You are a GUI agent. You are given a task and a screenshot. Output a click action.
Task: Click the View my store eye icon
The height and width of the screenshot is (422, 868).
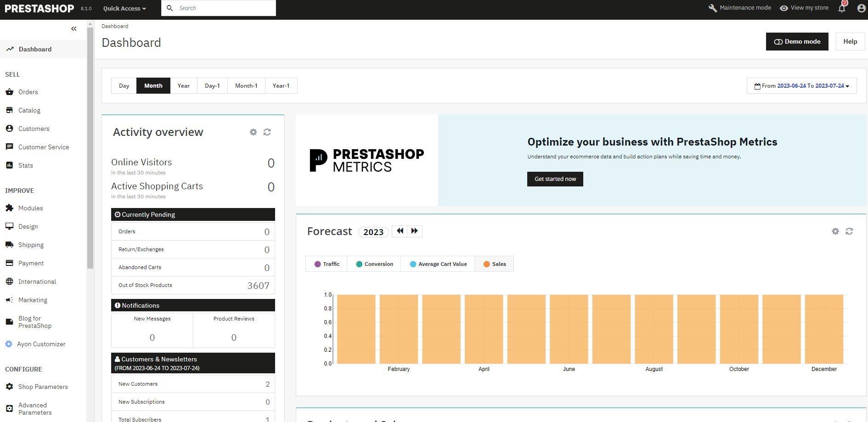click(784, 8)
